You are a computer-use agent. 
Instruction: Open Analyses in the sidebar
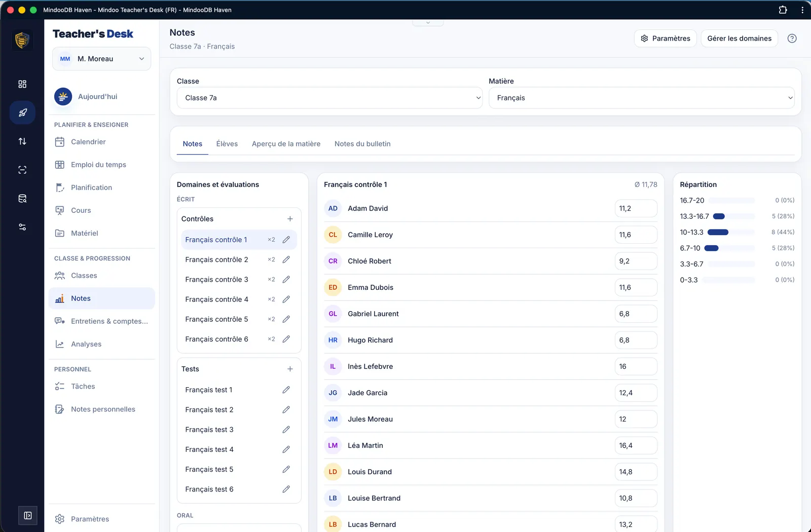(x=101, y=344)
